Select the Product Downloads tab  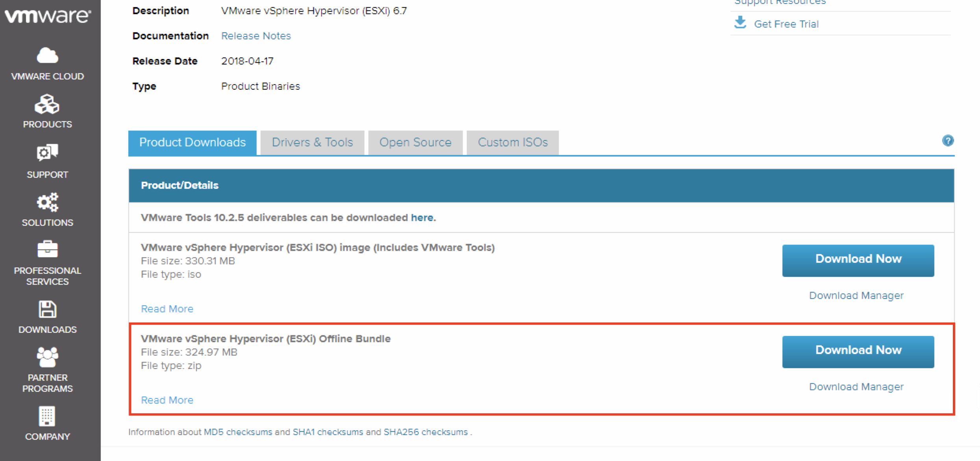[x=192, y=142]
